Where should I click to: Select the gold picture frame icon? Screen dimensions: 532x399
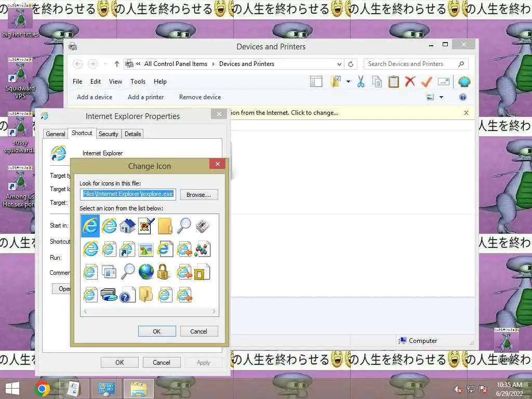[202, 272]
